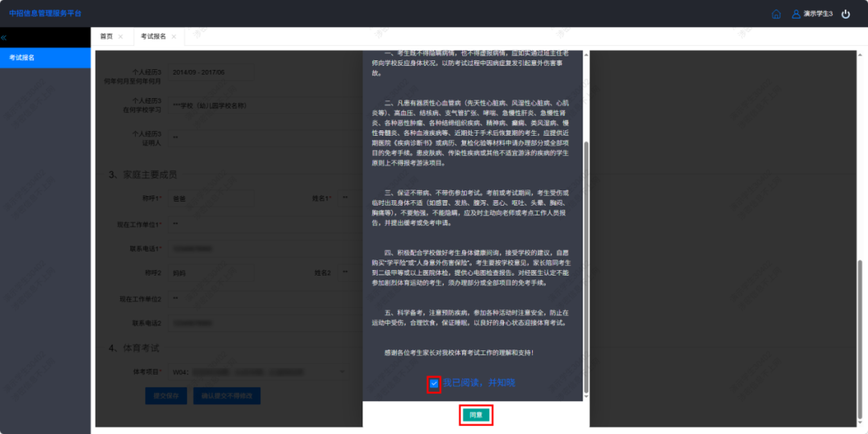Click the page's right-side vertical scrollbar
This screenshot has width=868, height=434.
[x=862, y=321]
